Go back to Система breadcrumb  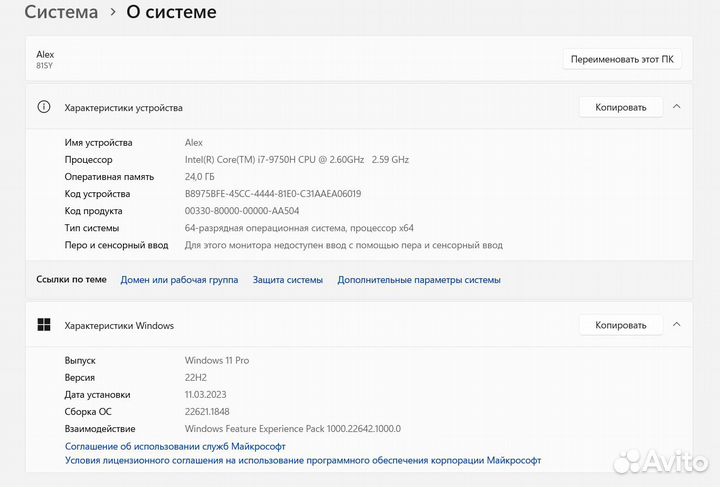tap(61, 12)
